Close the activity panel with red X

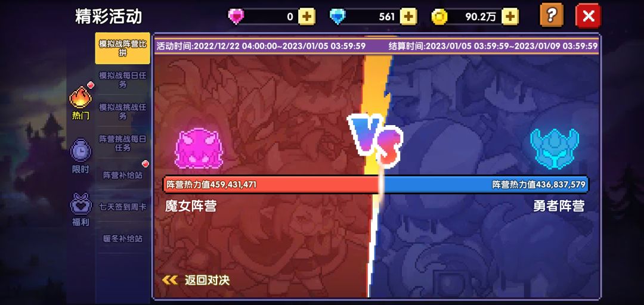(x=588, y=15)
